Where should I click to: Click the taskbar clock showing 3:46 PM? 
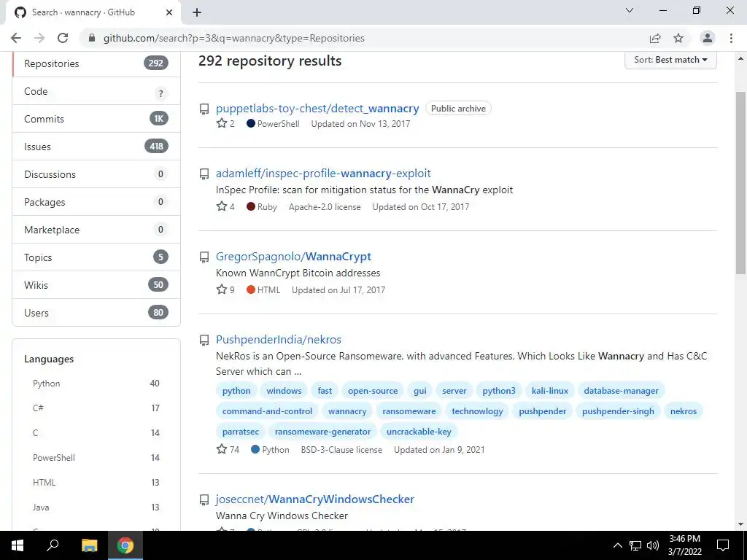coord(684,545)
